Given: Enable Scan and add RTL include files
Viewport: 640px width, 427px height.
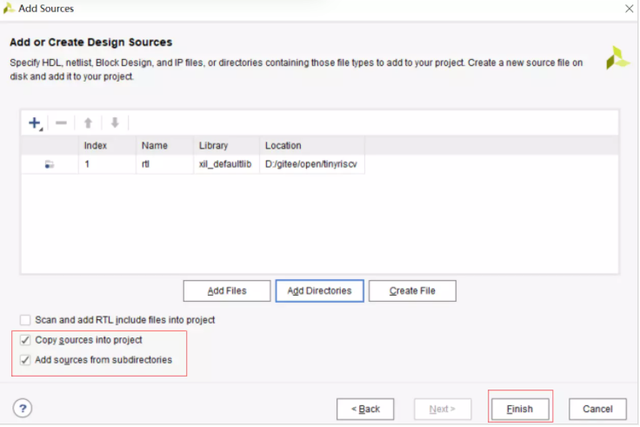Looking at the screenshot, I should tap(26, 320).
